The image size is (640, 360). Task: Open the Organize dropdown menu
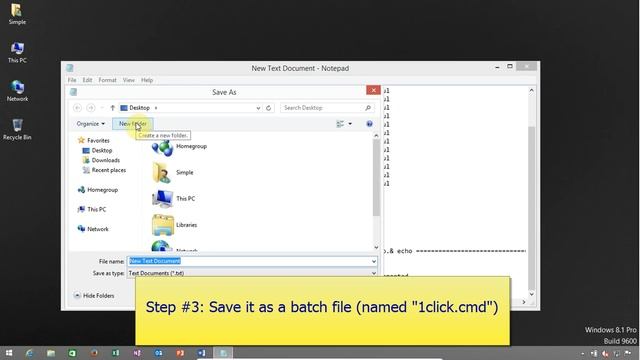tap(91, 124)
